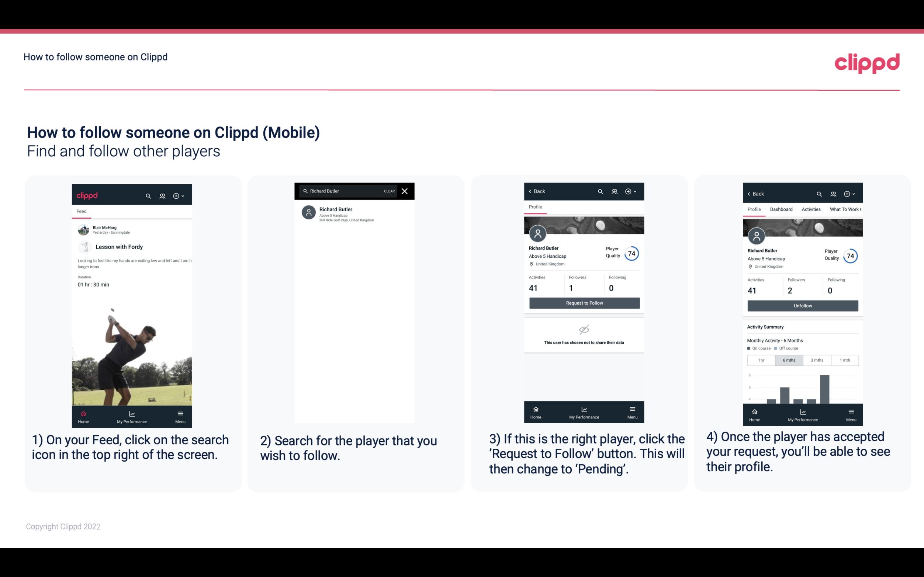
Task: Click the Back arrow on Richard Butler profile
Action: click(x=531, y=191)
